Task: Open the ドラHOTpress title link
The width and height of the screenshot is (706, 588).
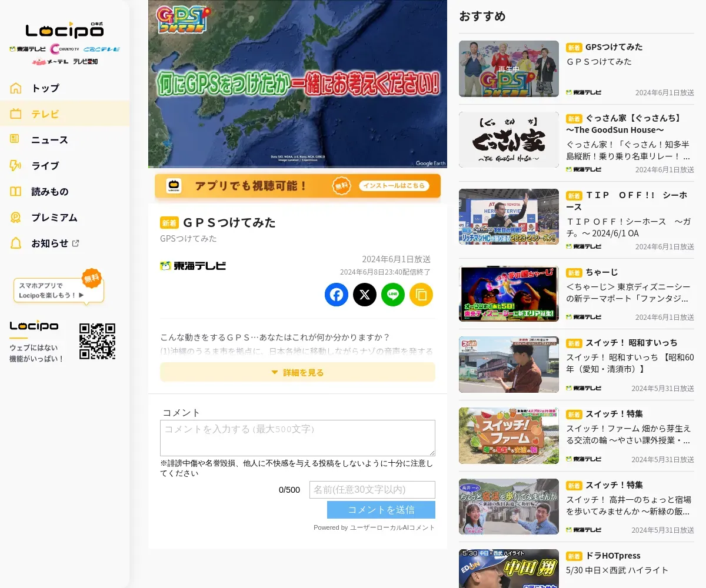Action: tap(613, 556)
